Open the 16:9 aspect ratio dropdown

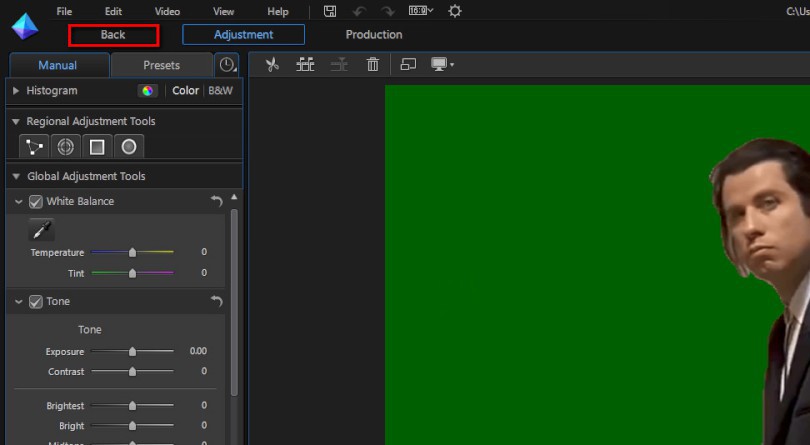pyautogui.click(x=421, y=10)
